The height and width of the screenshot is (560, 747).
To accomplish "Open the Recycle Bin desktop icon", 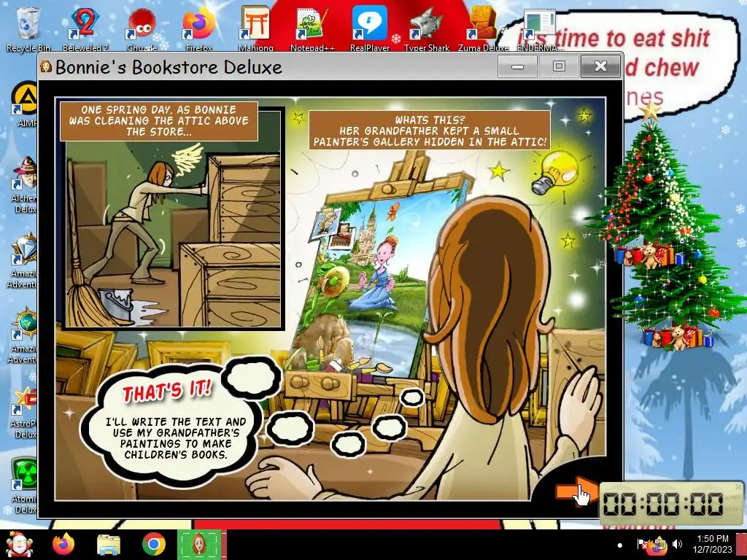I will coord(28,28).
